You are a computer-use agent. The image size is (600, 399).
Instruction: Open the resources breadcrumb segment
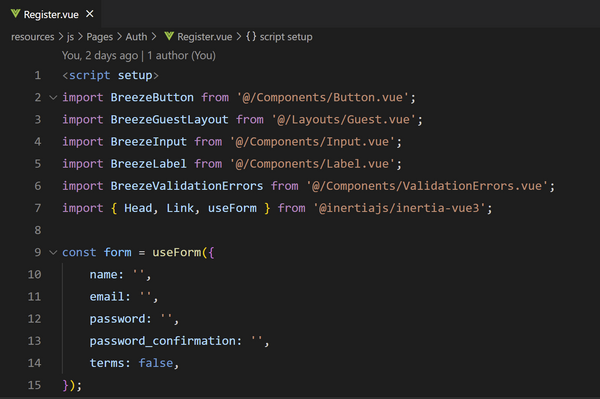click(x=33, y=37)
